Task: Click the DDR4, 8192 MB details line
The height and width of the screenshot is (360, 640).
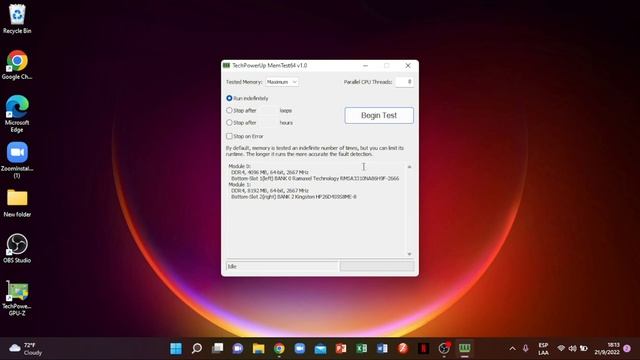Action: [x=269, y=191]
